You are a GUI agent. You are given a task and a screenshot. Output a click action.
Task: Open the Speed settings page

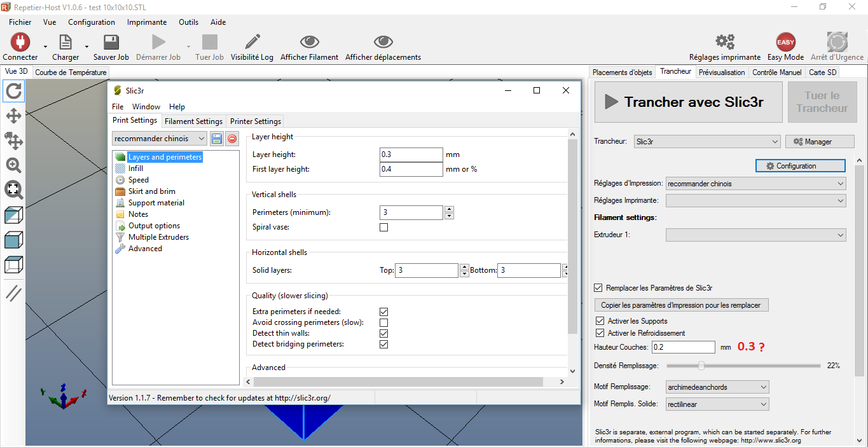pyautogui.click(x=139, y=180)
